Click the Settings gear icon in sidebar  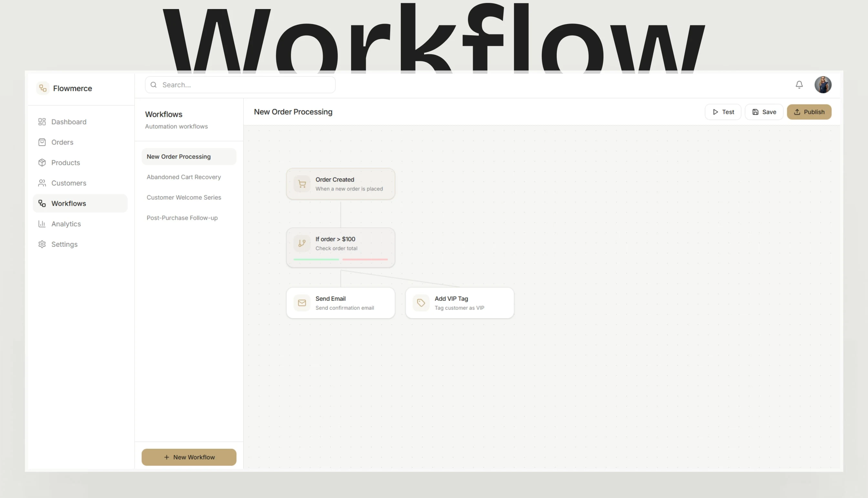click(x=42, y=244)
